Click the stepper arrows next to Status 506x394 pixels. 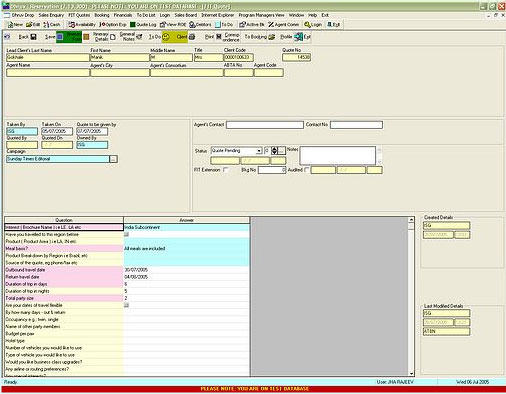point(274,151)
